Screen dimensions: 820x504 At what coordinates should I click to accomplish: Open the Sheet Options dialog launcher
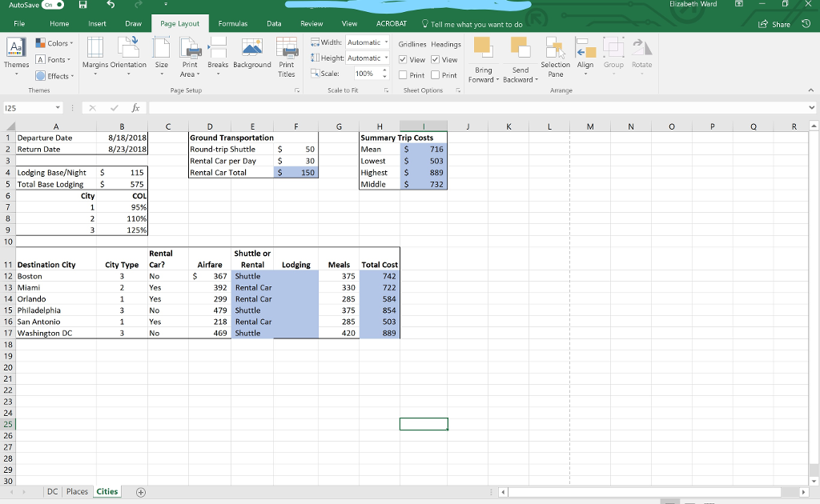pyautogui.click(x=458, y=90)
